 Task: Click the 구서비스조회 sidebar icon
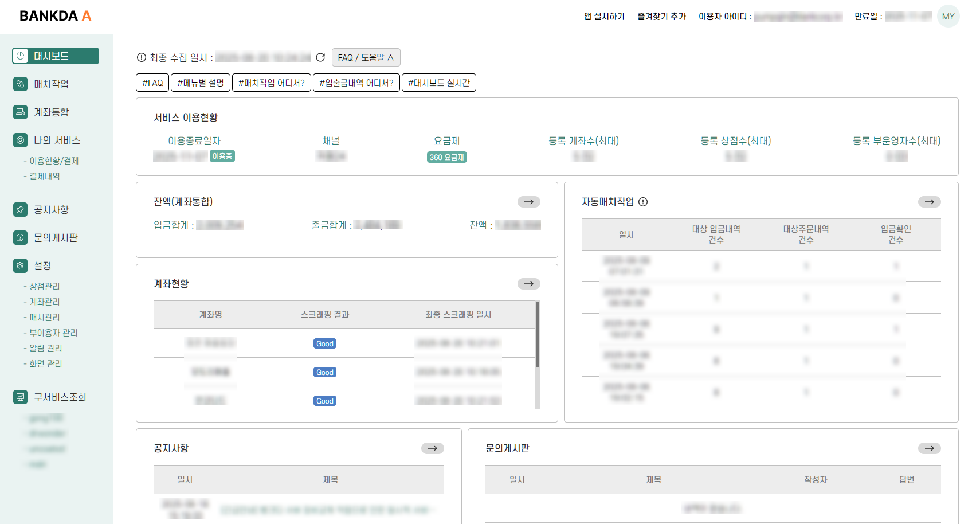point(20,397)
